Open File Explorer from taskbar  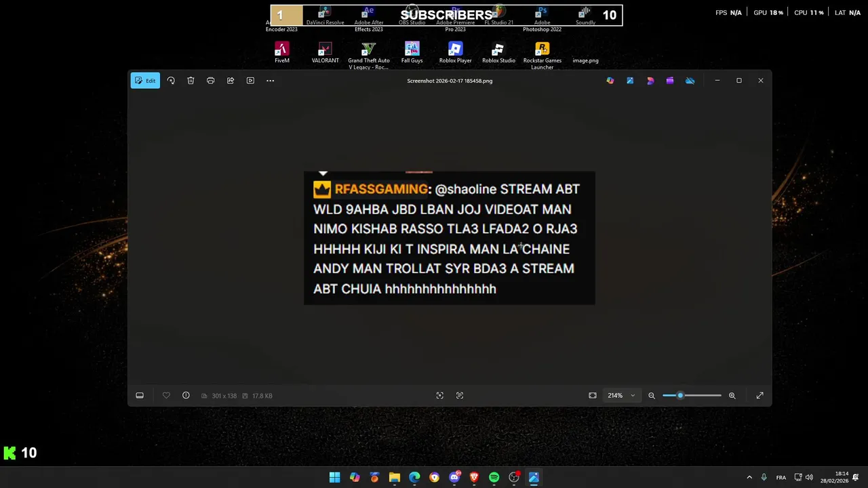395,477
